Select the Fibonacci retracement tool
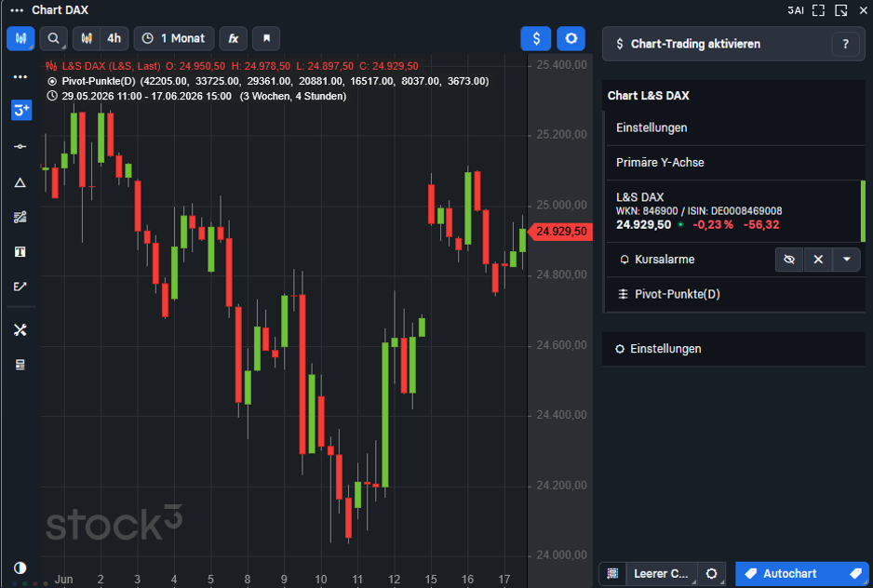Screen dimensions: 873x588 pyautogui.click(x=20, y=217)
